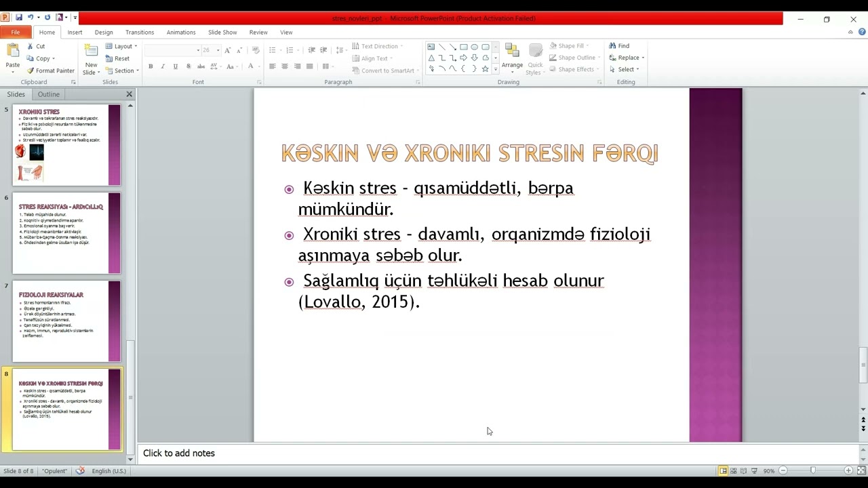The image size is (868, 488).
Task: Select slide 7 thumbnail FIZIOLOJI REAKSIYALAR
Action: click(x=66, y=321)
